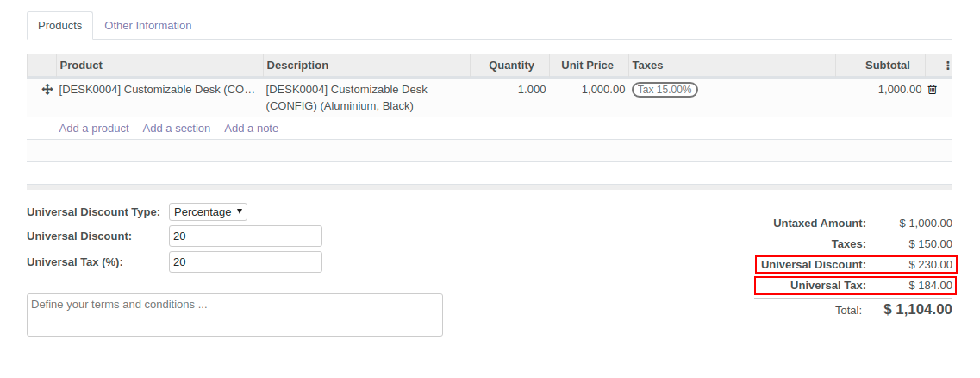Switch to the Other Information tab
Viewport: 980px width, 378px height.
(148, 26)
